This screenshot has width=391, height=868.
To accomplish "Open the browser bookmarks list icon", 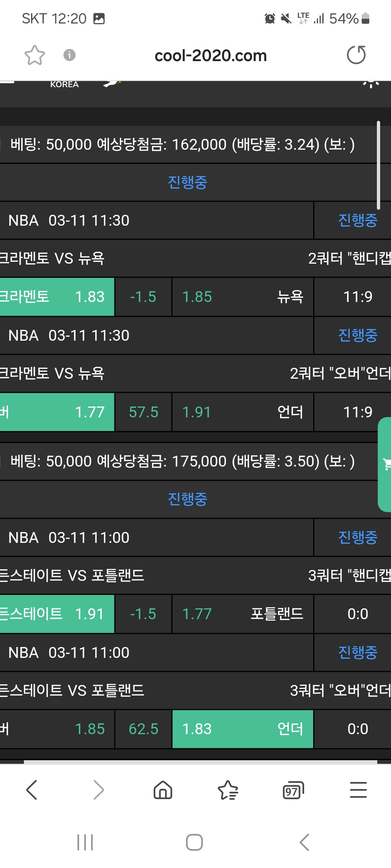I will tap(228, 790).
